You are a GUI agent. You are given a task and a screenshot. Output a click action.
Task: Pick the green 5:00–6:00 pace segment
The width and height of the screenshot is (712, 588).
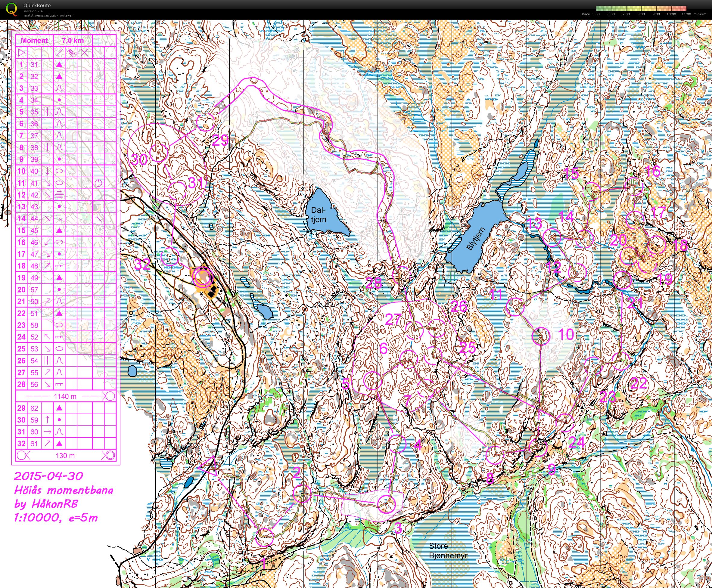tap(604, 8)
